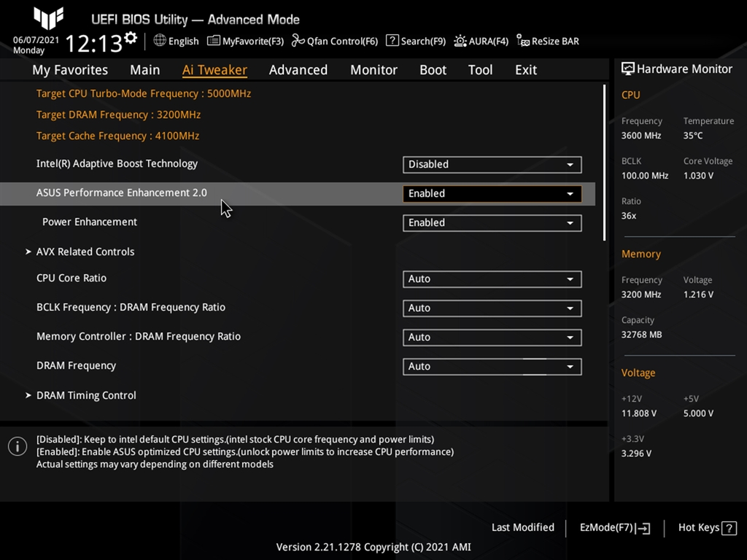This screenshot has width=747, height=560.
Task: Switch to Boot tab
Action: 433,70
